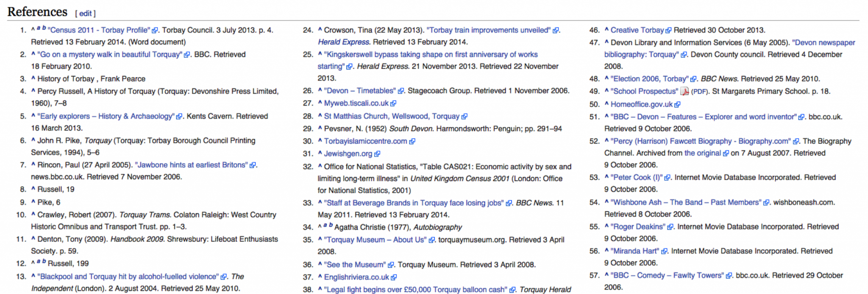Open 'Torquay Museum – About Us' link
The image size is (868, 294).
(x=375, y=240)
